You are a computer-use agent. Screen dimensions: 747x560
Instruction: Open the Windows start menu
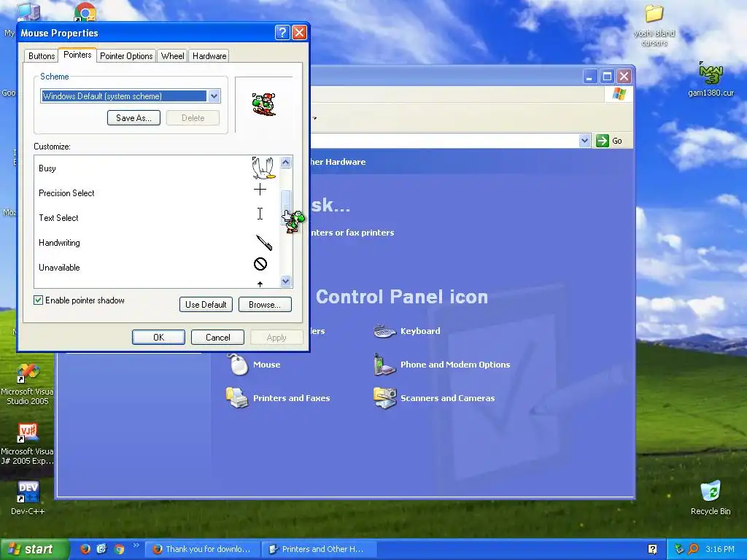click(x=34, y=549)
